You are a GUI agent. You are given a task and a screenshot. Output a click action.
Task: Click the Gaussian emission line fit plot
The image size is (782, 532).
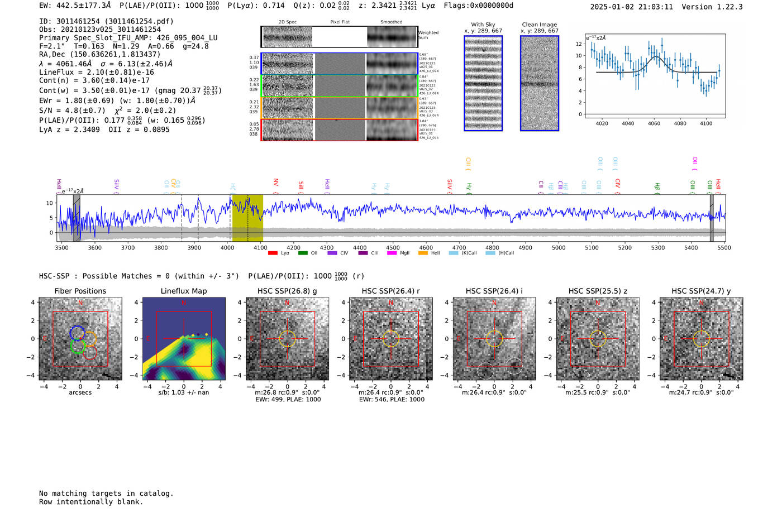click(655, 76)
